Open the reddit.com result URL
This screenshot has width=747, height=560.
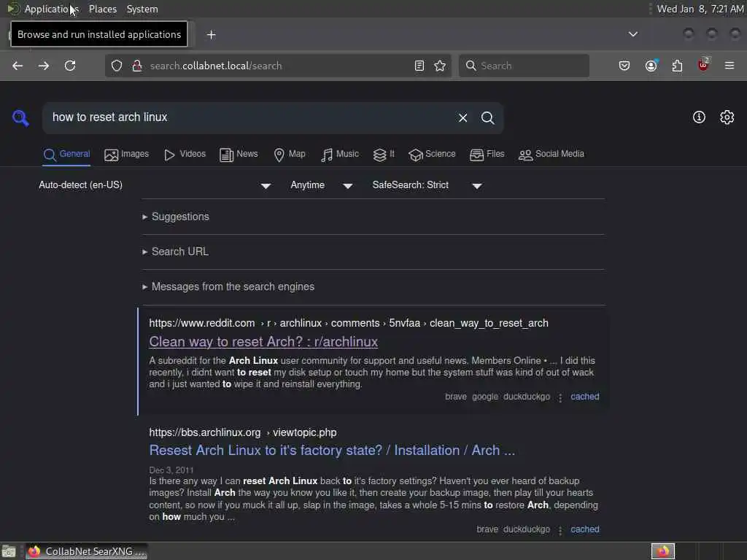point(349,323)
